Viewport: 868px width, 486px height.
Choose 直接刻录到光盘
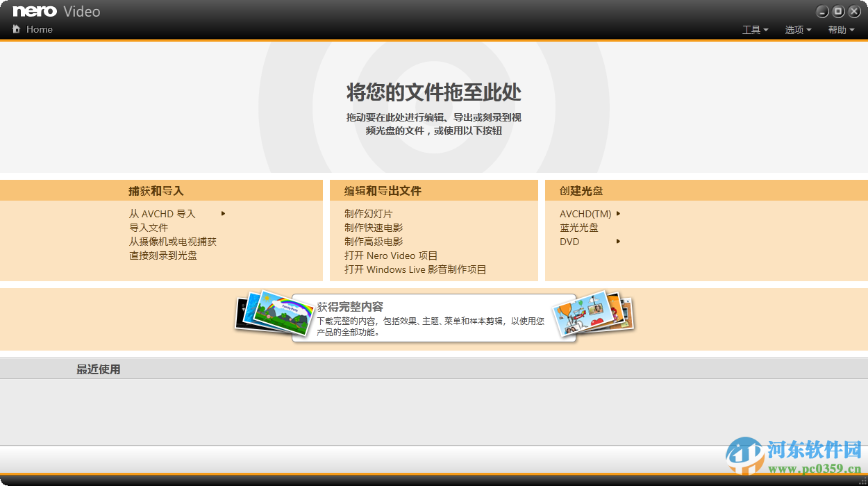click(x=162, y=255)
